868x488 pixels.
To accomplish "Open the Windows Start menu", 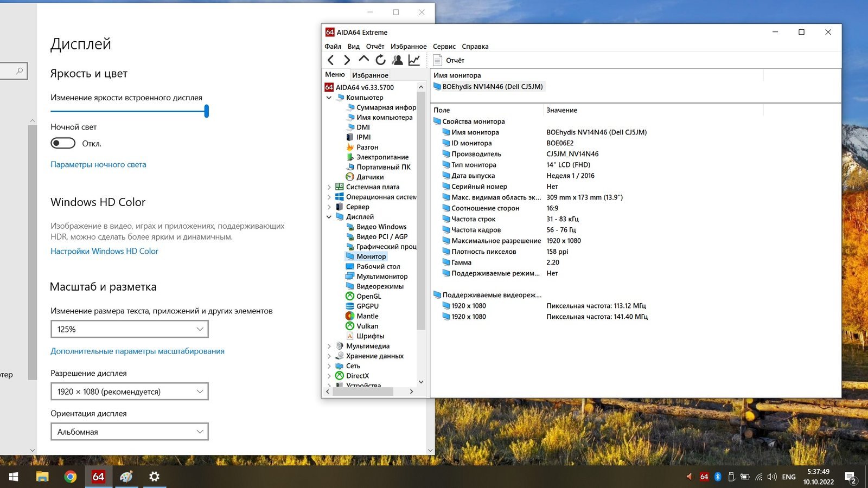I will coord(14,477).
